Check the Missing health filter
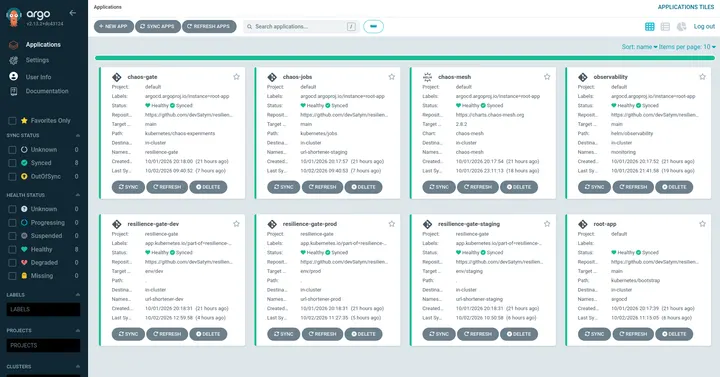This screenshot has height=377, width=720. click(12, 276)
